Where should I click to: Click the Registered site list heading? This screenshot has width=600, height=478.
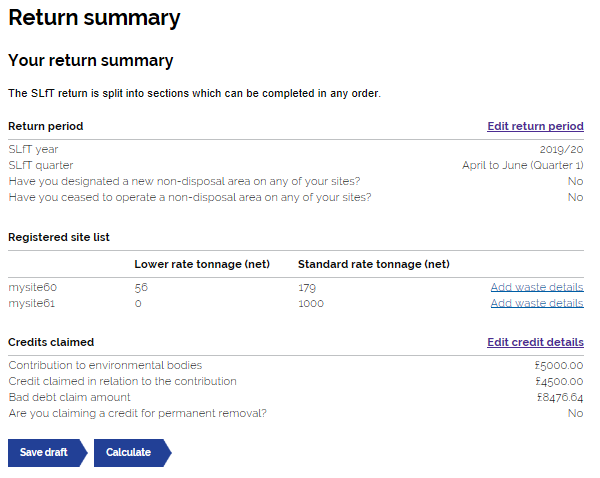point(59,237)
